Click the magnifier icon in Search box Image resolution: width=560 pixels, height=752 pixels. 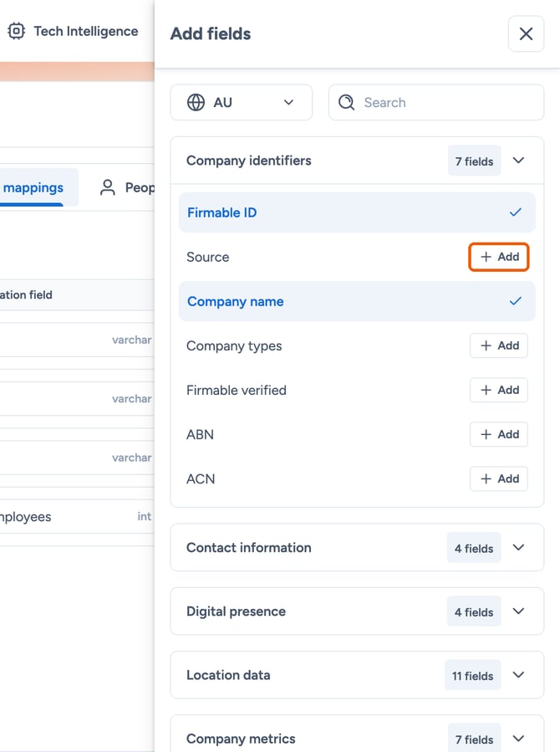click(346, 102)
